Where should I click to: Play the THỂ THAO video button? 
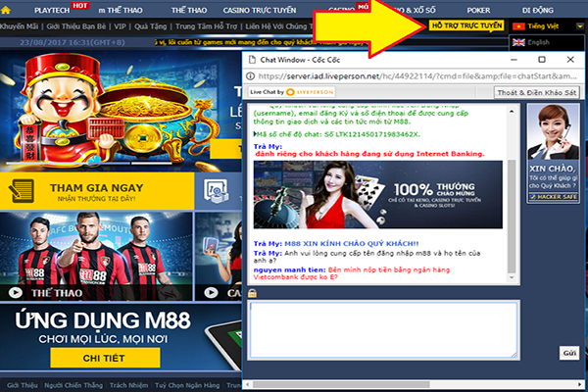click(x=16, y=293)
